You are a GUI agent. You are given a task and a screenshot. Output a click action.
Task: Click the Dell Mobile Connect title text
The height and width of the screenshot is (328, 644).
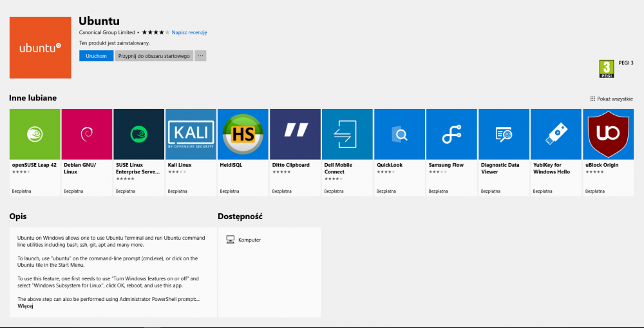pos(338,168)
